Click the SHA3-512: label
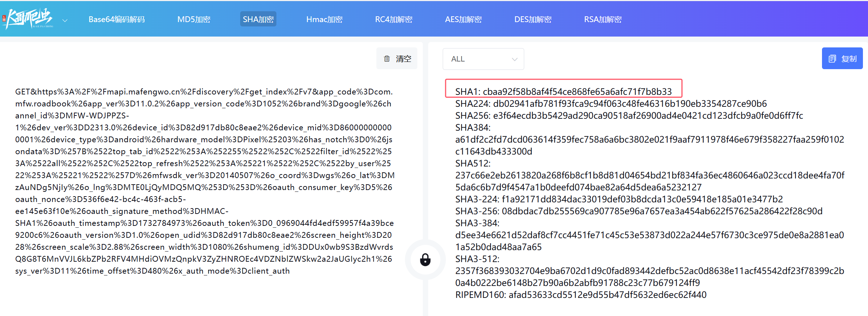 (477, 259)
